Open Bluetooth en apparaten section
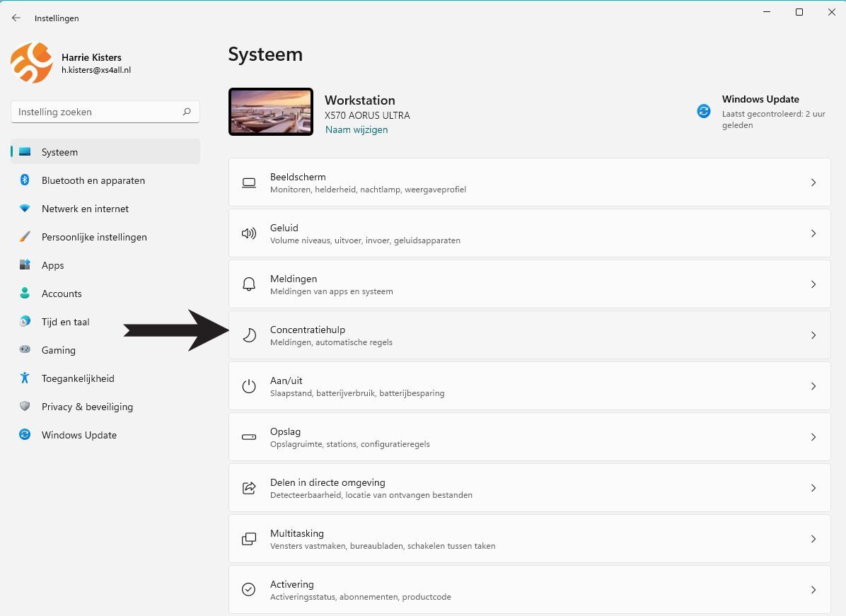The image size is (846, 616). click(105, 180)
